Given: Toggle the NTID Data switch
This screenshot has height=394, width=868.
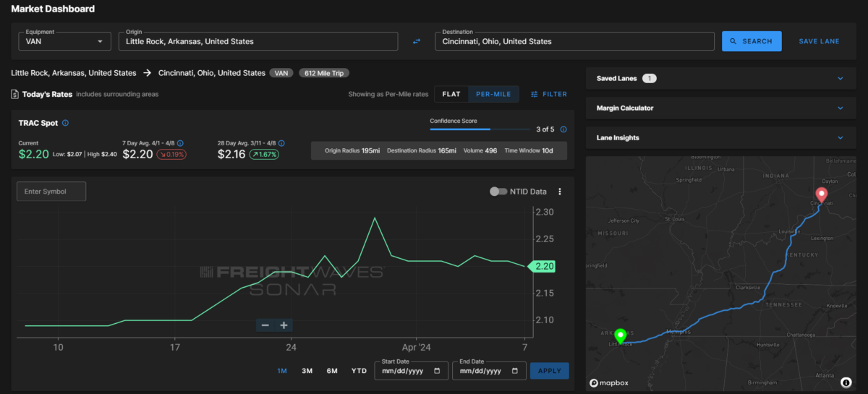Looking at the screenshot, I should coord(498,192).
